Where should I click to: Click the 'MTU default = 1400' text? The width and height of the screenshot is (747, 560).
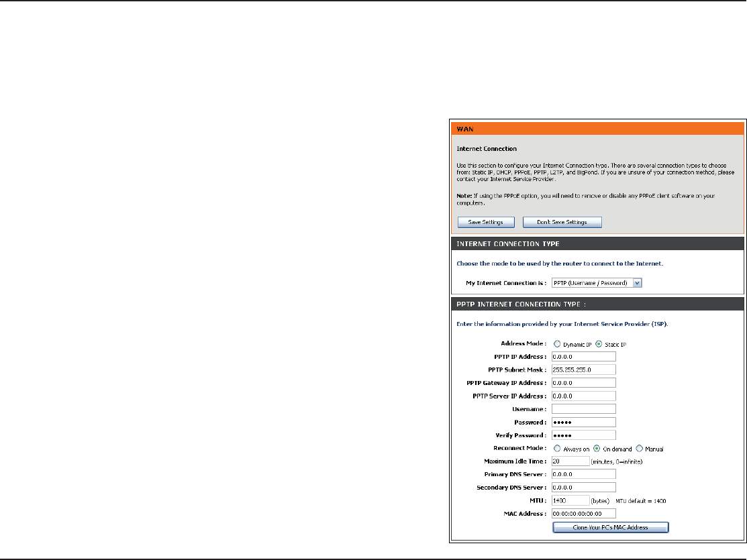coord(641,501)
